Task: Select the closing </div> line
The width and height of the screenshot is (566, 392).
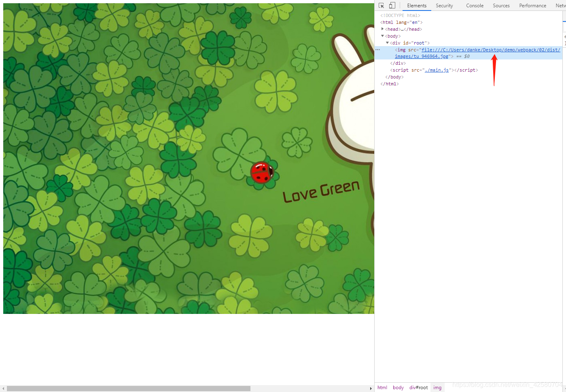Action: [398, 63]
